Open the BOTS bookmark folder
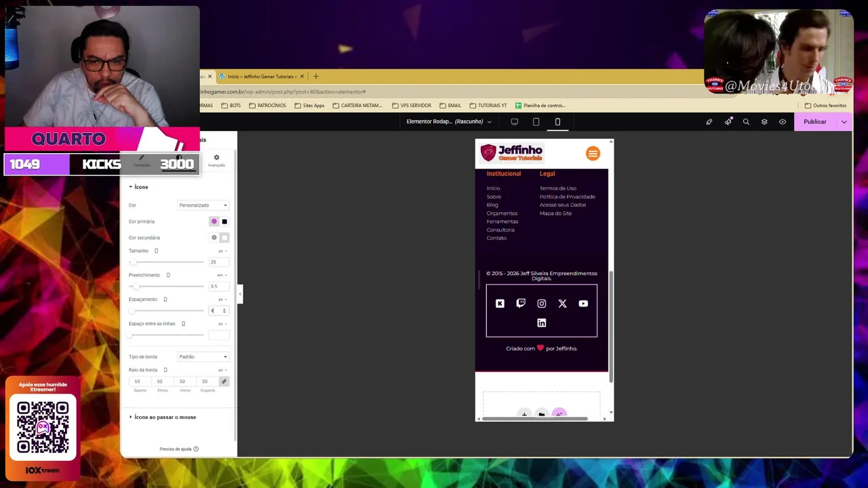 [231, 106]
